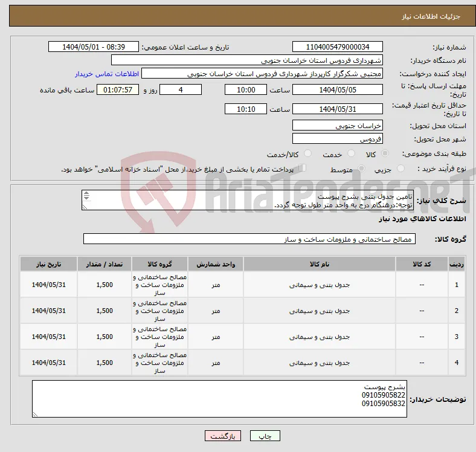Click the کد کالا column header

(x=422, y=264)
